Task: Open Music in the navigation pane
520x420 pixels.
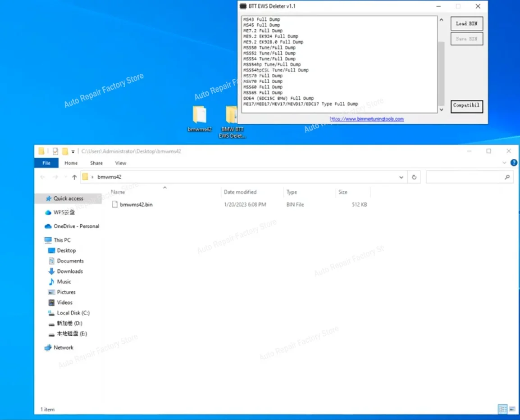Action: click(64, 281)
